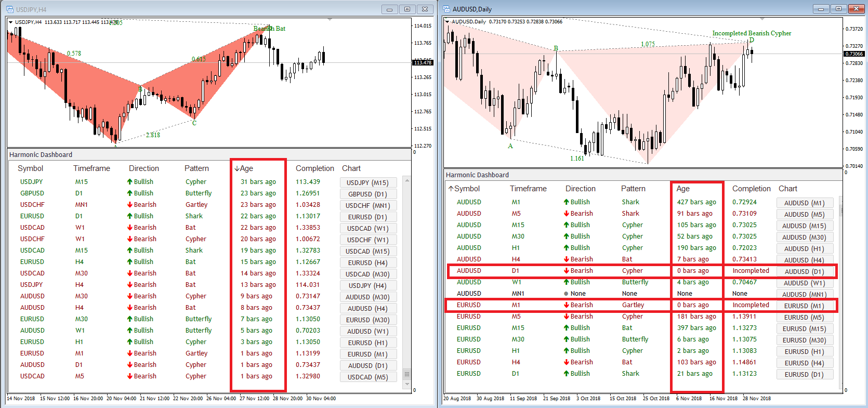Click the green bullish arrow in GBPUSD D1 row
The height and width of the screenshot is (408, 868).
point(130,193)
